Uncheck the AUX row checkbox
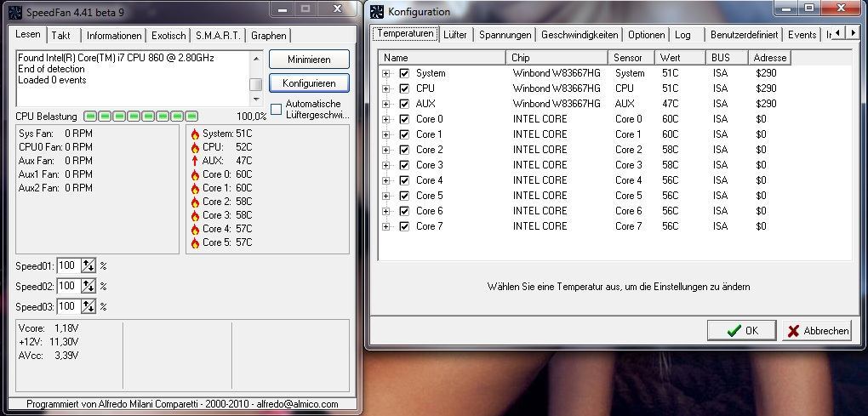The height and width of the screenshot is (416, 868). pos(404,104)
